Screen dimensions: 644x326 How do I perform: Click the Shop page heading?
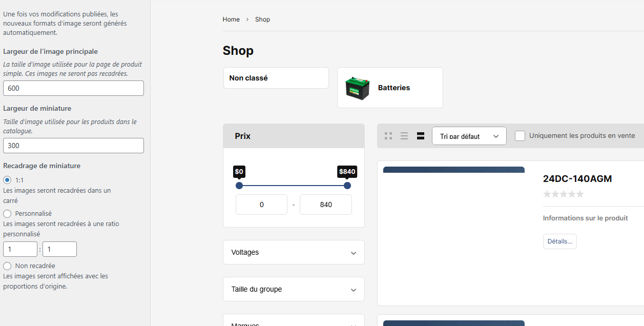238,51
